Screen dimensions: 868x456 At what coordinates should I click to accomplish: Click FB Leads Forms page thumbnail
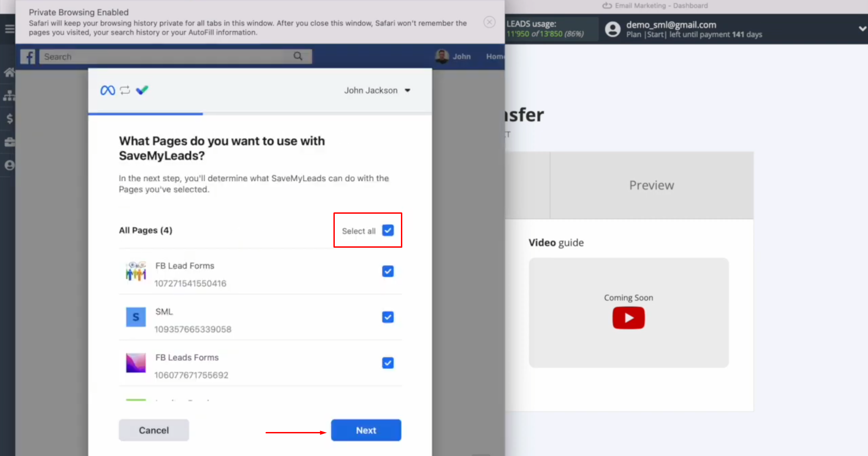pos(136,363)
